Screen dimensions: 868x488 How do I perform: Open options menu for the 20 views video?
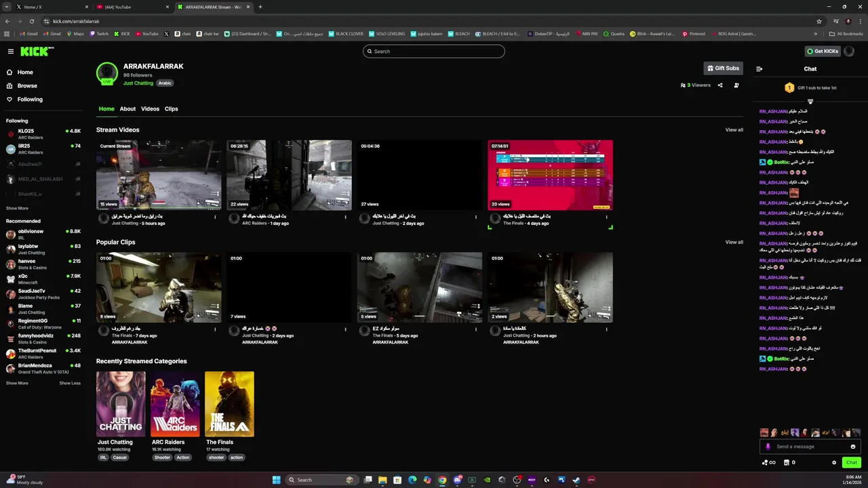tap(606, 218)
